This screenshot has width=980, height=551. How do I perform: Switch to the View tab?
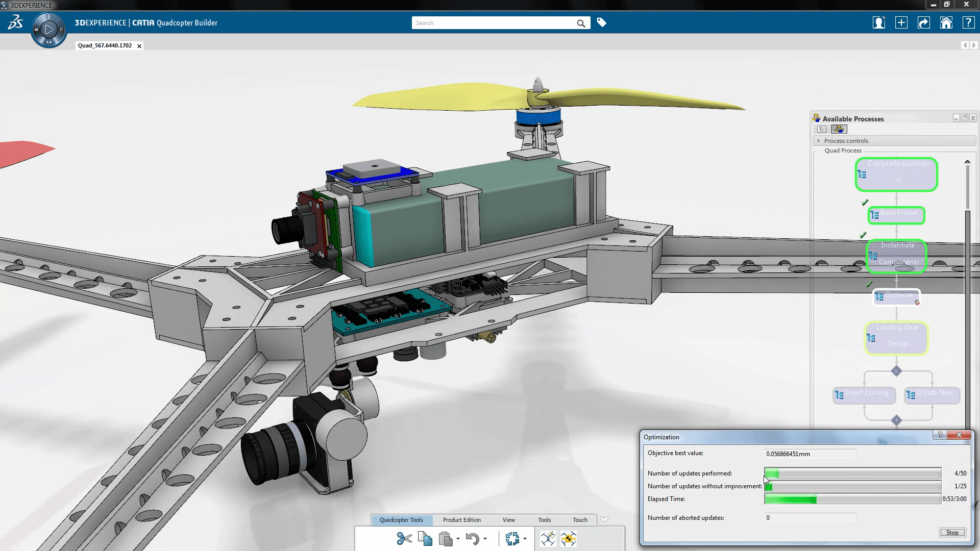tap(509, 519)
